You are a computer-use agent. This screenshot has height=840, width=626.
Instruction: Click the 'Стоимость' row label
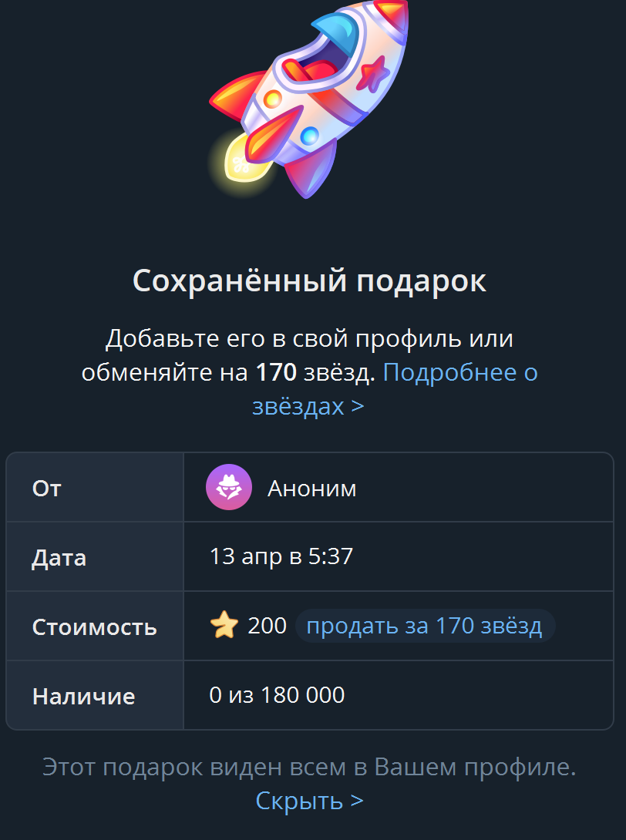point(94,627)
